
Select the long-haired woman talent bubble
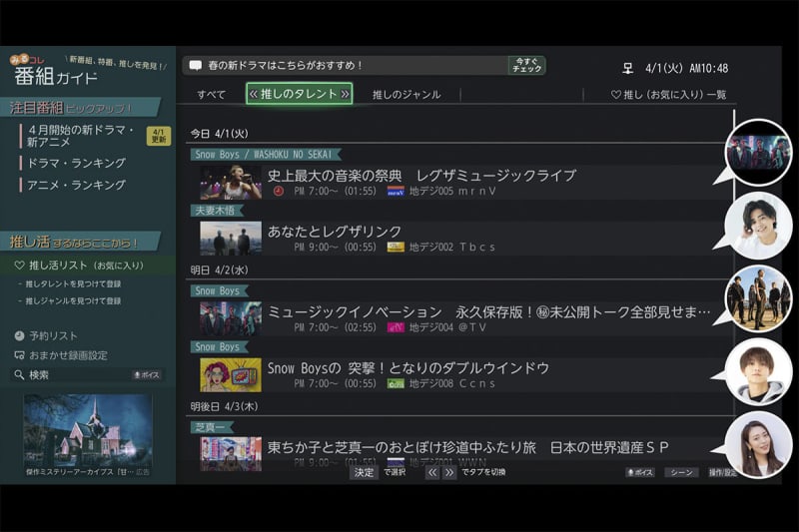758,444
